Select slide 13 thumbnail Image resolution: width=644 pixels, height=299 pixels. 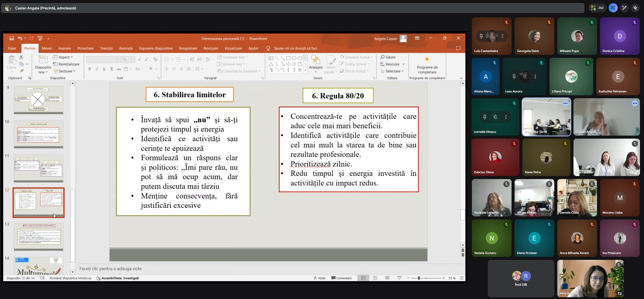[x=38, y=236]
